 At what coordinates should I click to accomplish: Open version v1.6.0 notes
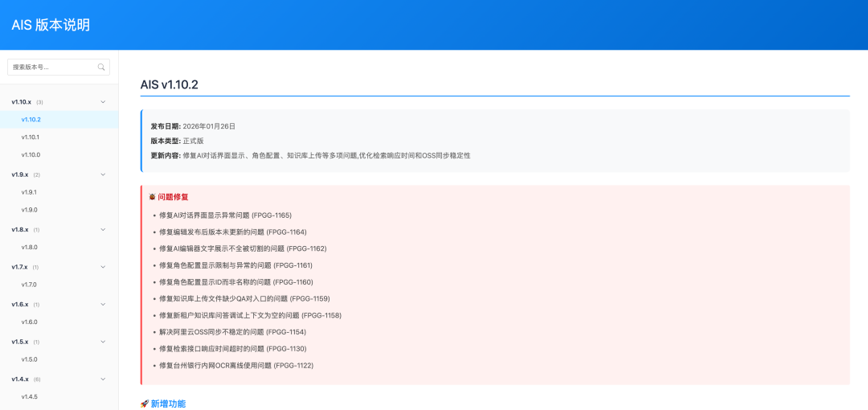coord(29,322)
